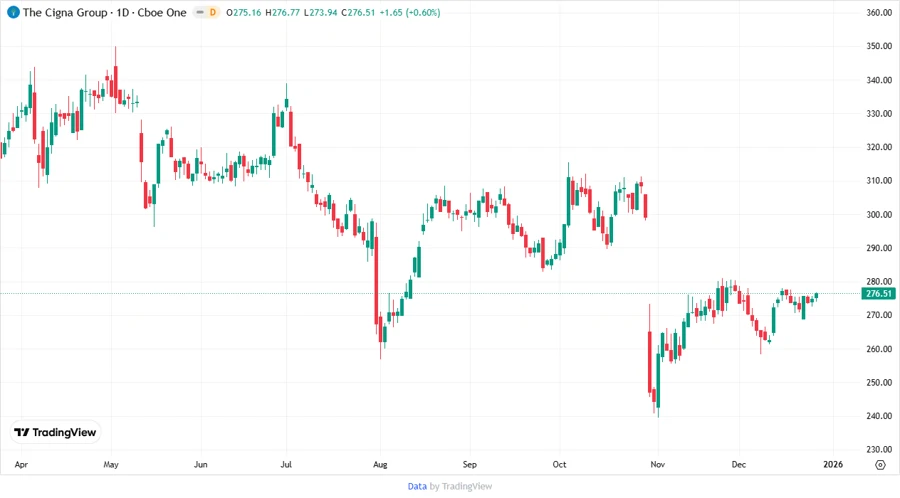Select the May label on time axis
The height and width of the screenshot is (498, 900).
pyautogui.click(x=111, y=464)
